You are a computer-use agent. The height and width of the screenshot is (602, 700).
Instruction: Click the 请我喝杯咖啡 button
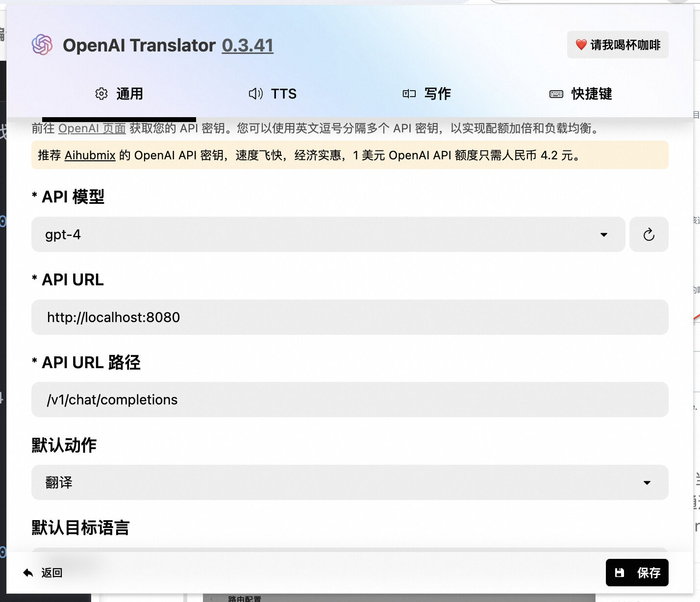618,45
